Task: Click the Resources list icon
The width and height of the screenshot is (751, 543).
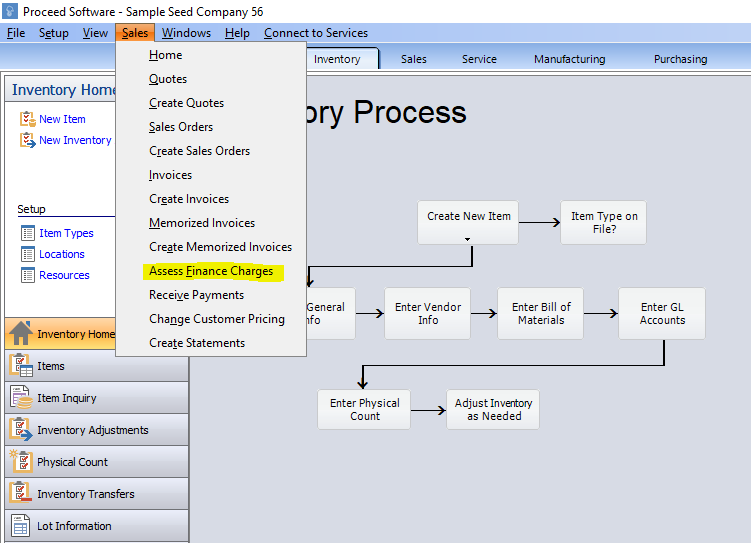Action: point(28,275)
